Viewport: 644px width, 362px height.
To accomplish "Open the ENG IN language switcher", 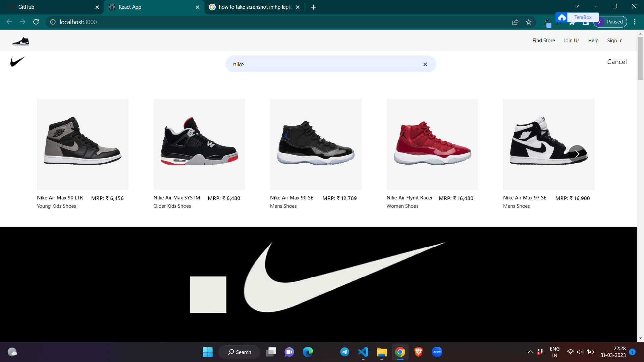I will tap(555, 352).
